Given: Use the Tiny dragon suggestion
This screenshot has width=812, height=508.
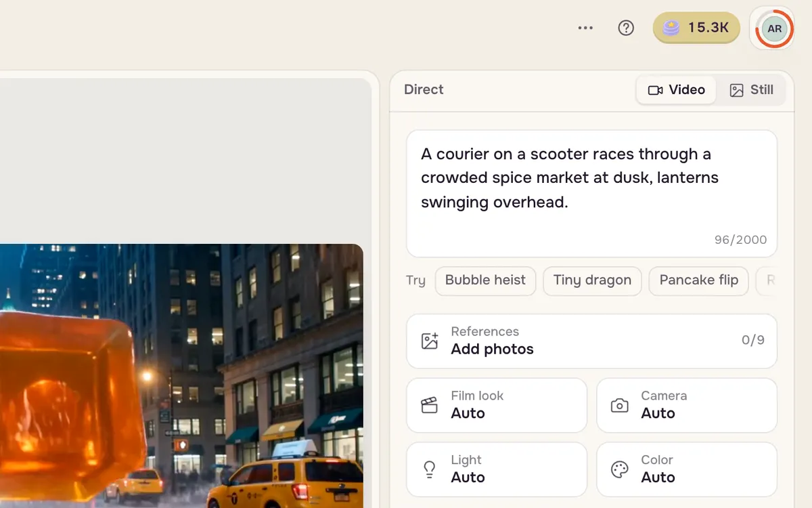Looking at the screenshot, I should click(x=592, y=280).
